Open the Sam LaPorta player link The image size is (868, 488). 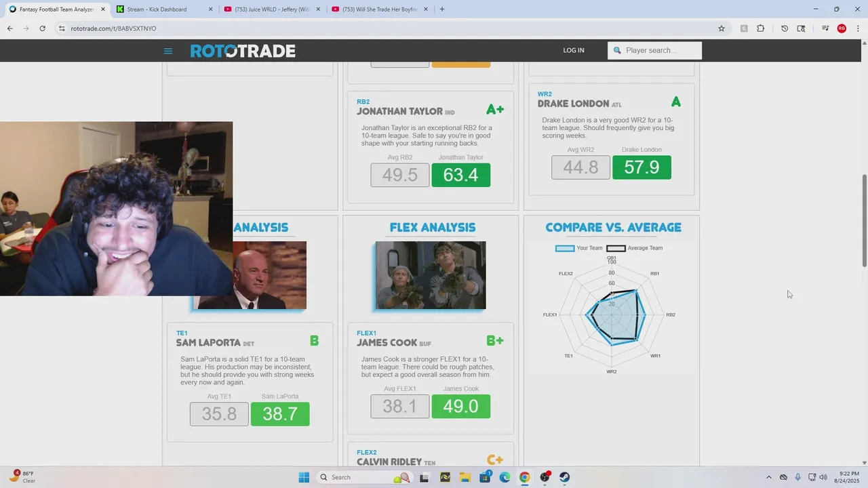coord(208,343)
